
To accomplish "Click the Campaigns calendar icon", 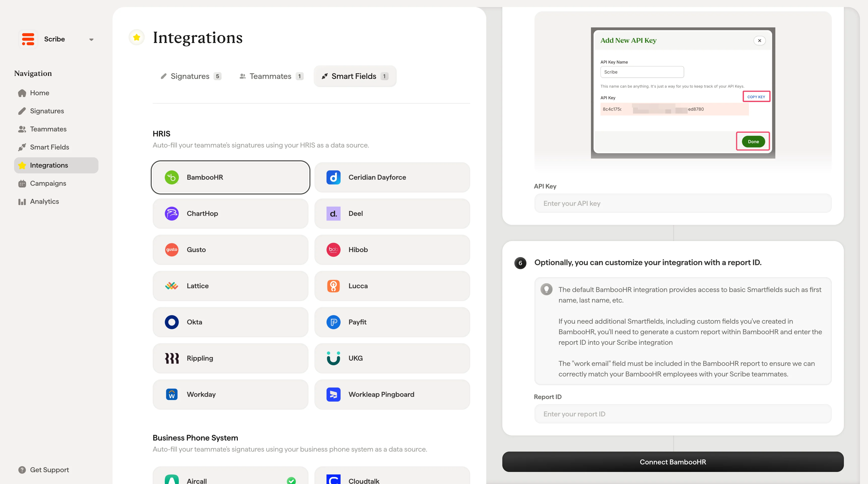I will 22,183.
